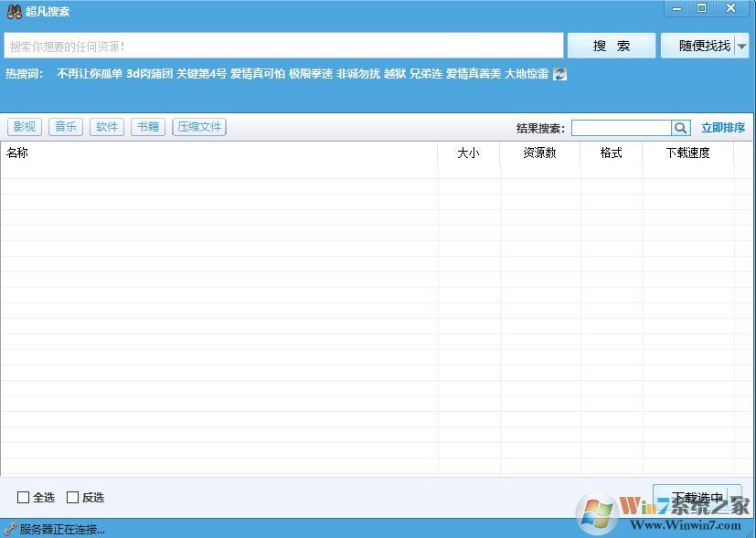Click the connection icon in the status bar

9,528
